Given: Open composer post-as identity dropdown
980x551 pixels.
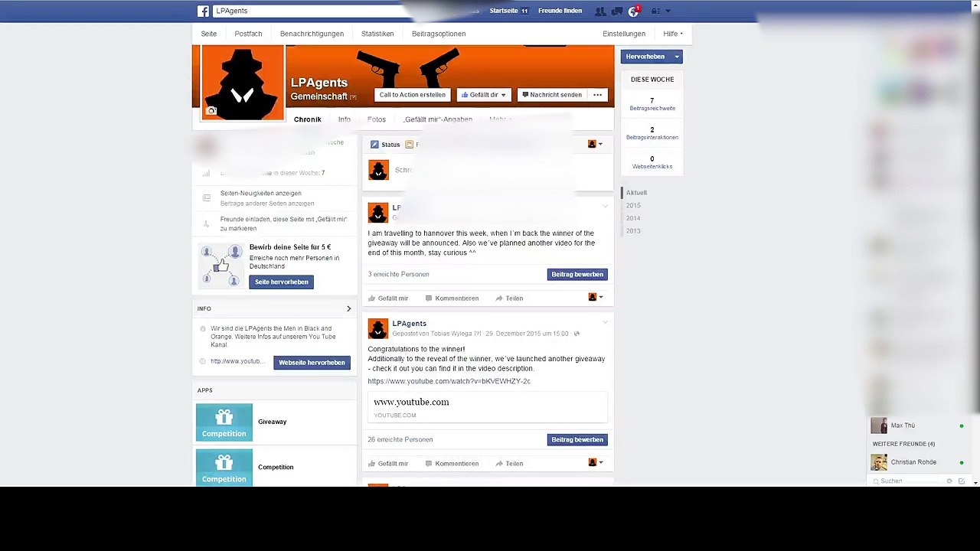Looking at the screenshot, I should [595, 144].
